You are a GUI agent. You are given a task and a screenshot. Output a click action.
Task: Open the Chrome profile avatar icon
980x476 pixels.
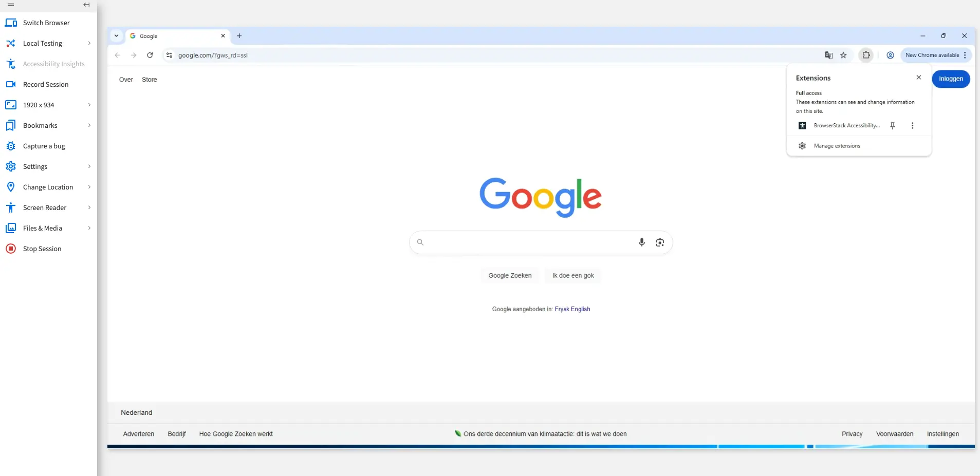click(890, 55)
